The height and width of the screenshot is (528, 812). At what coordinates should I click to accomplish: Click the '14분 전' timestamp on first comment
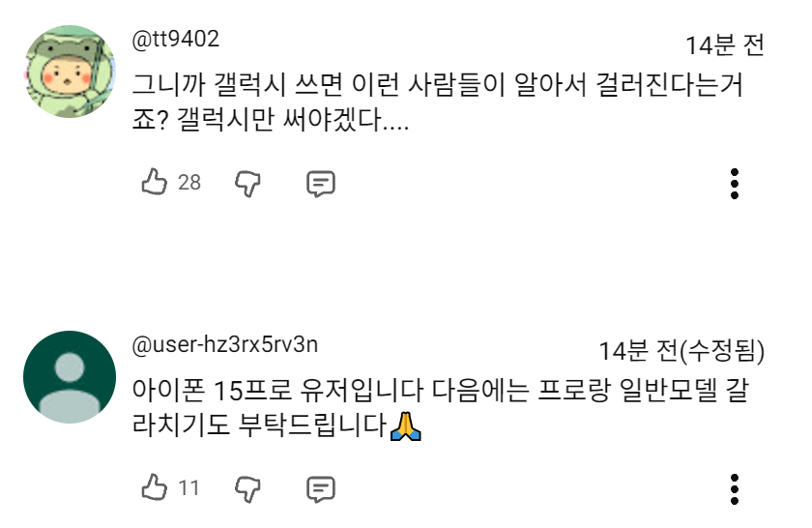(724, 44)
